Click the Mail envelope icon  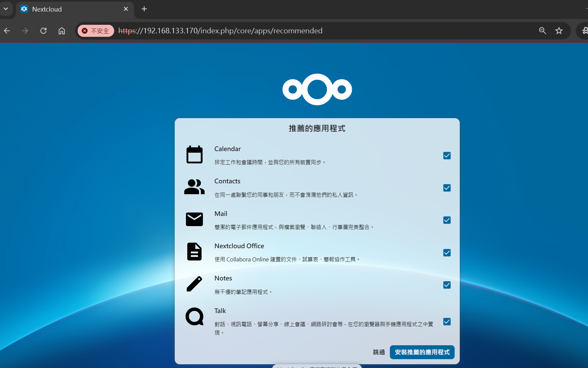click(x=194, y=219)
